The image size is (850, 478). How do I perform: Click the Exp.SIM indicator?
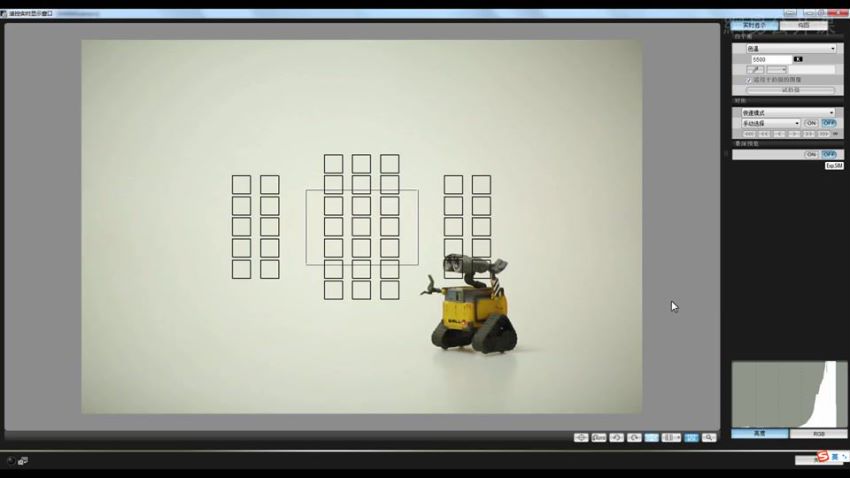834,166
